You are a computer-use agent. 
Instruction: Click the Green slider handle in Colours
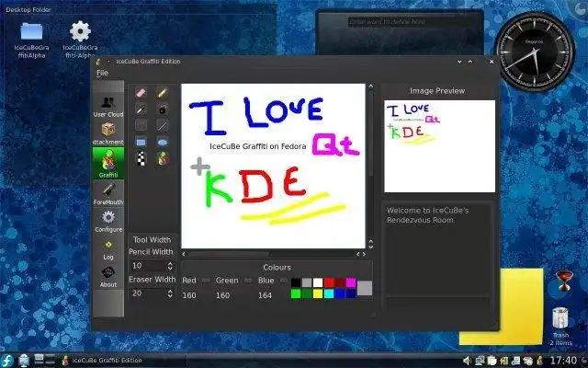point(248,281)
